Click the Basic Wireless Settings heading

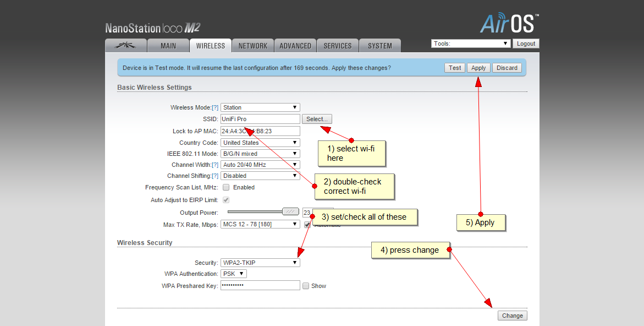tap(155, 88)
